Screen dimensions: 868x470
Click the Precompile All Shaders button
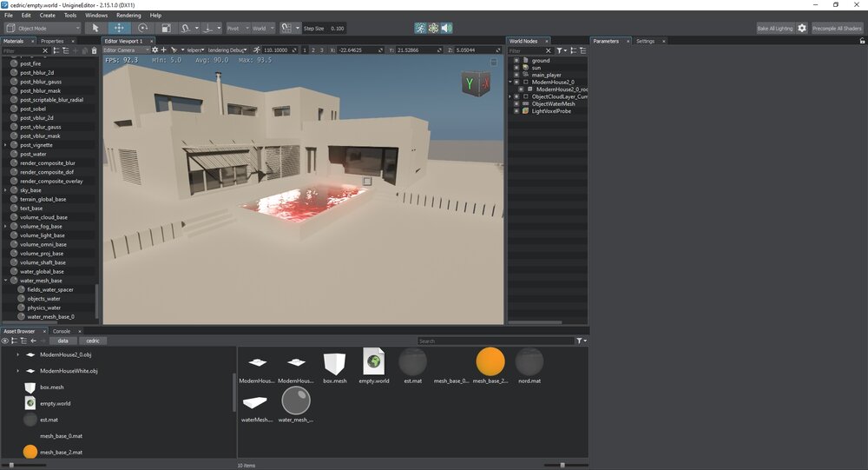point(837,28)
